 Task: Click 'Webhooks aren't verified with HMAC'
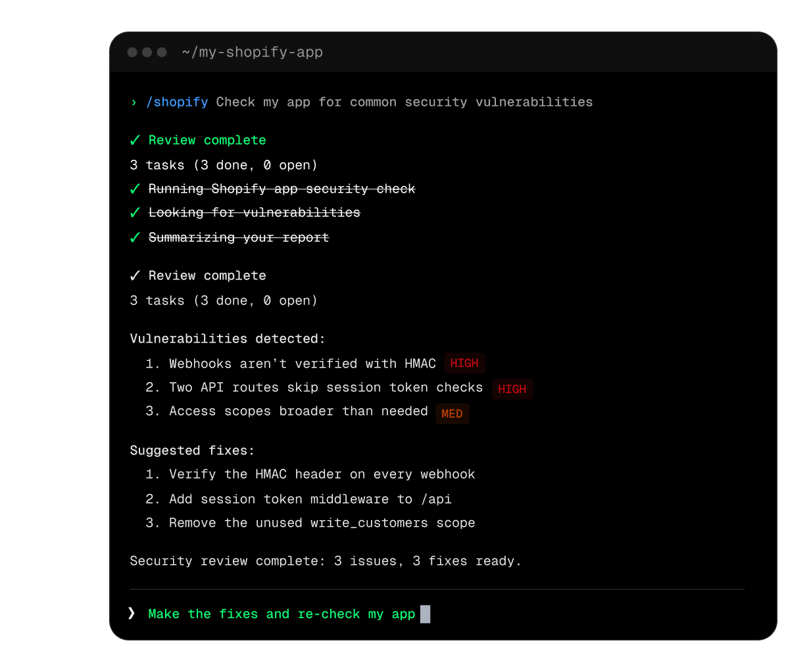pyautogui.click(x=303, y=364)
